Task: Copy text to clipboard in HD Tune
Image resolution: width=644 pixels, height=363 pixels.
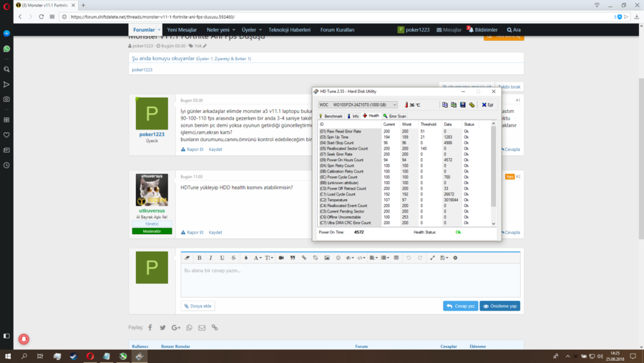Action: tap(445, 105)
